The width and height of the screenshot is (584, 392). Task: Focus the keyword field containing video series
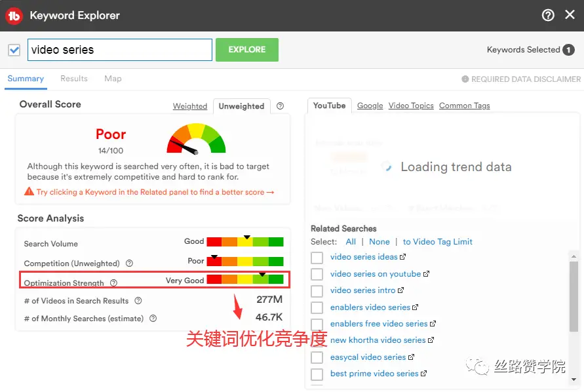pyautogui.click(x=120, y=50)
